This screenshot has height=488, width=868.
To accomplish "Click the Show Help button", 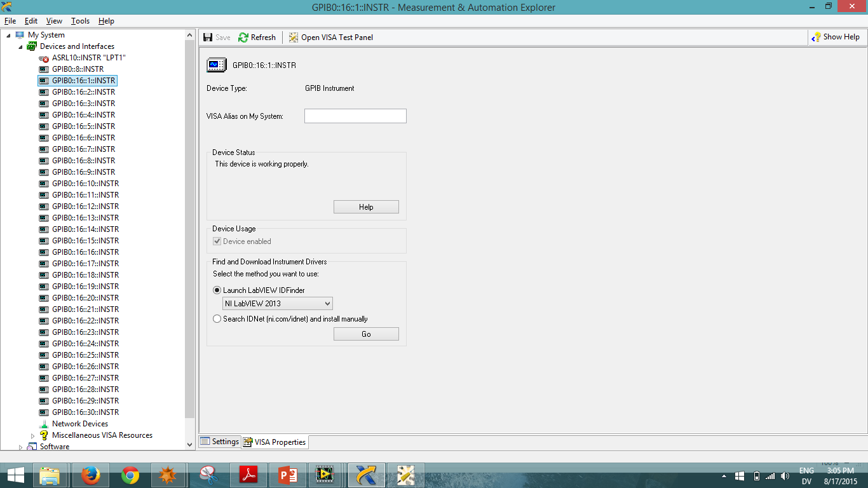I will click(836, 37).
